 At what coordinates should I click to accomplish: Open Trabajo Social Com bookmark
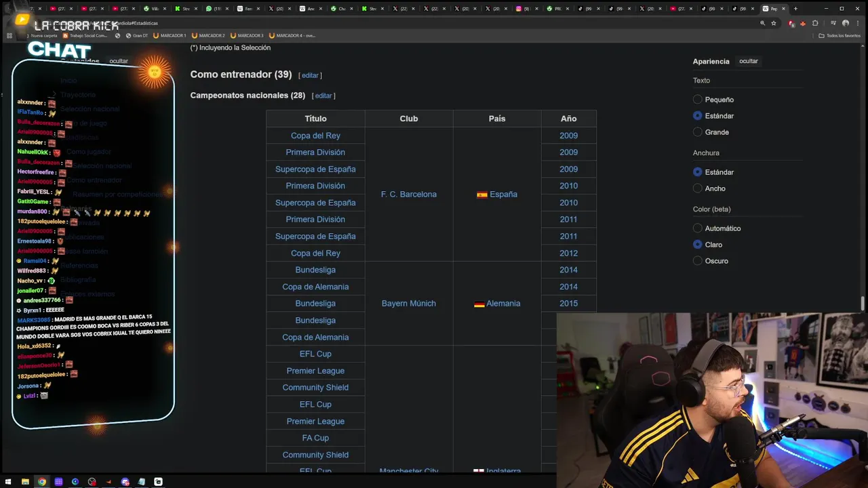tap(85, 35)
